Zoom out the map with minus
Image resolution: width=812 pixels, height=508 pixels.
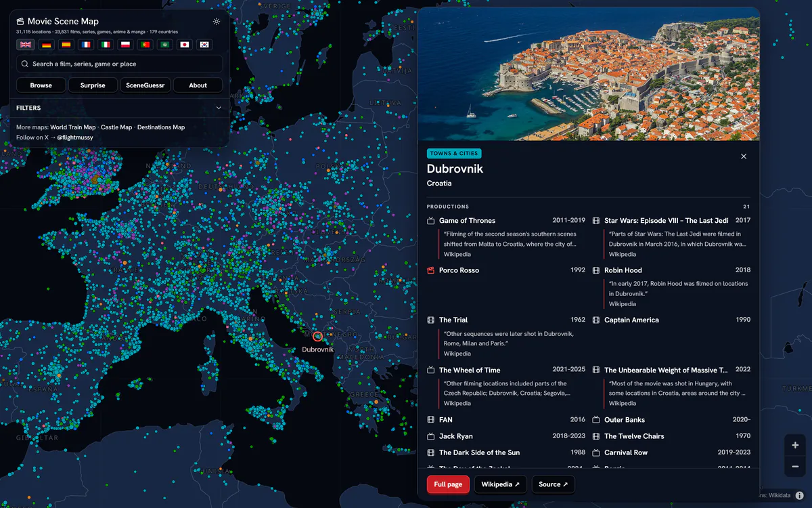[795, 467]
